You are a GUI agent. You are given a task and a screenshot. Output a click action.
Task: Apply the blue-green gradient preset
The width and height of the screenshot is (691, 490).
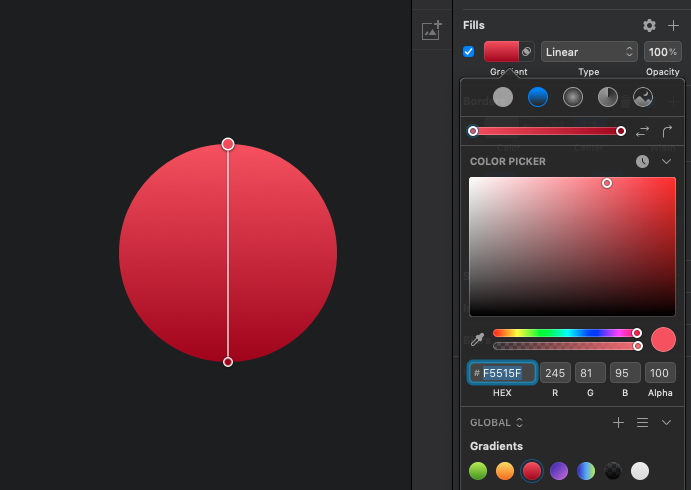pos(586,471)
